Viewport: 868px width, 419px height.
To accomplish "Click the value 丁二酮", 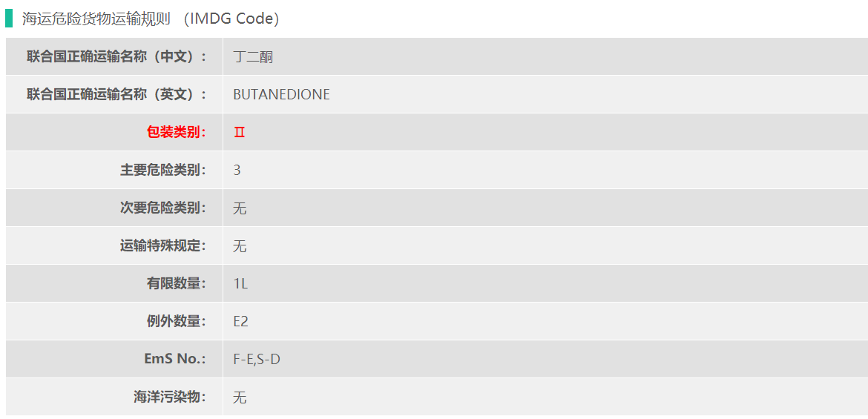I will 253,56.
